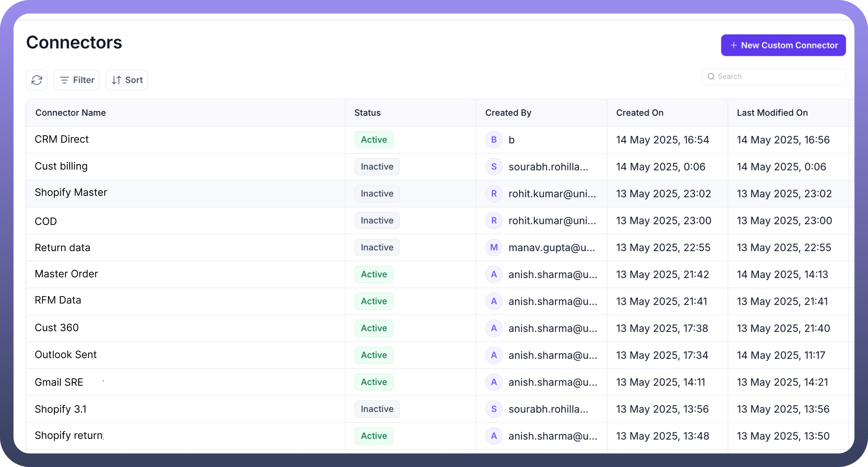Click the Last Modified On column header
This screenshot has width=868, height=467.
click(x=772, y=113)
